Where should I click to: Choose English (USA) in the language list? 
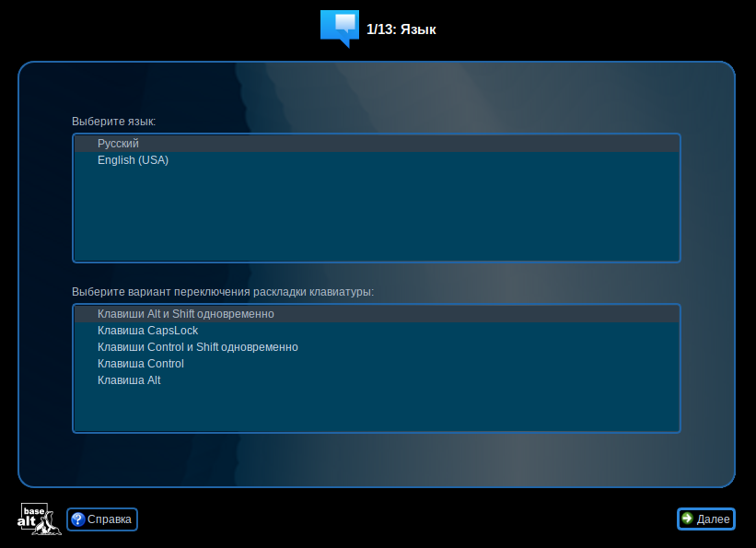133,160
